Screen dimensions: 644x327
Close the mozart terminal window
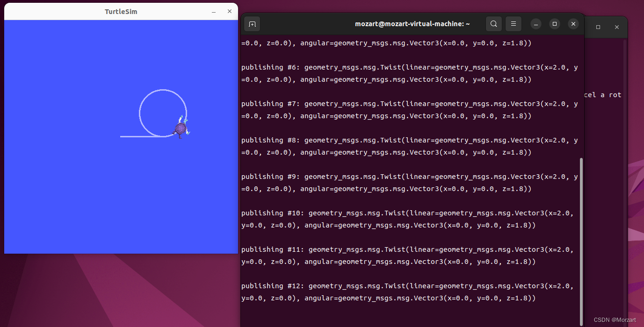coord(573,24)
